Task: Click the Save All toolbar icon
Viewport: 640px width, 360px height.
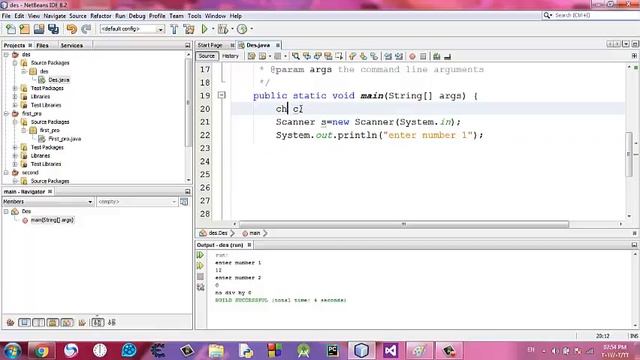Action: click(53, 29)
